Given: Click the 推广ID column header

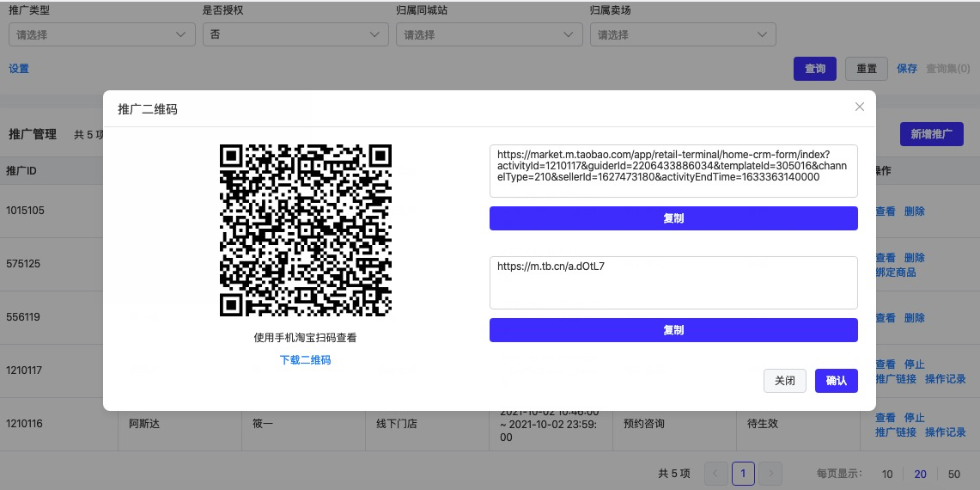Looking at the screenshot, I should (x=21, y=170).
